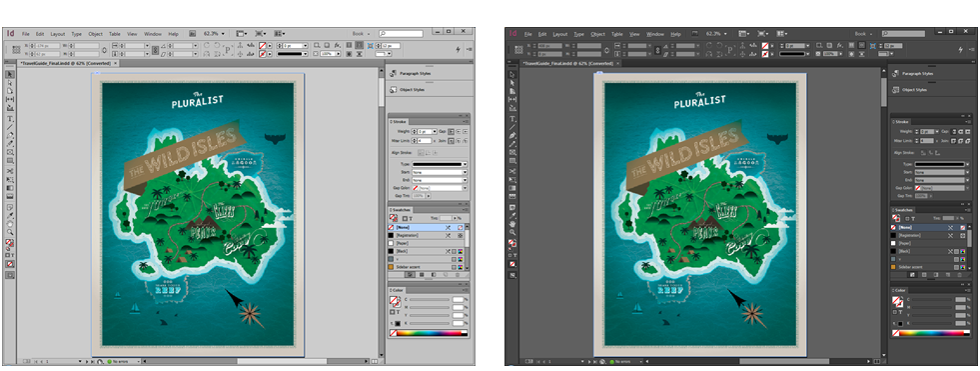Screen dimensions: 980x371
Task: Click the search field in light window
Action: (x=401, y=33)
